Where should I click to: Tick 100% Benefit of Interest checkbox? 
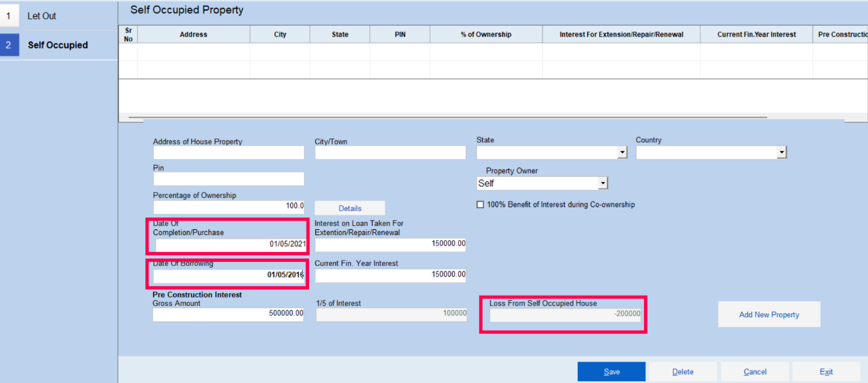coord(480,205)
